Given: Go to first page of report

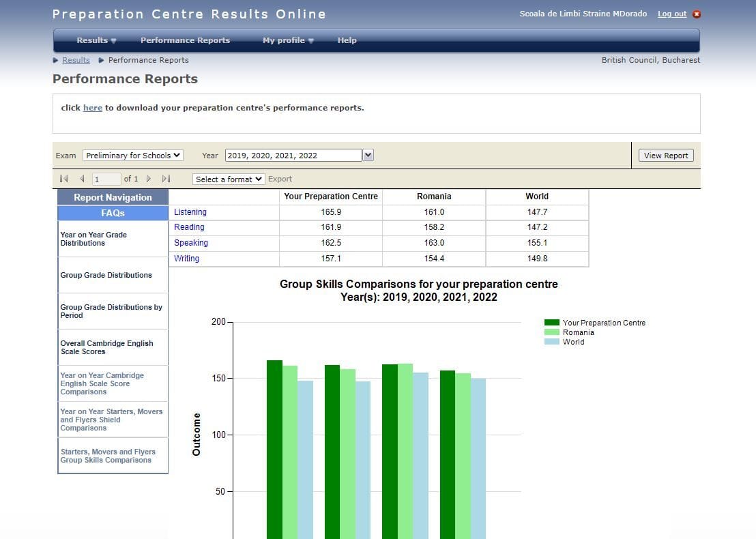Looking at the screenshot, I should [63, 179].
